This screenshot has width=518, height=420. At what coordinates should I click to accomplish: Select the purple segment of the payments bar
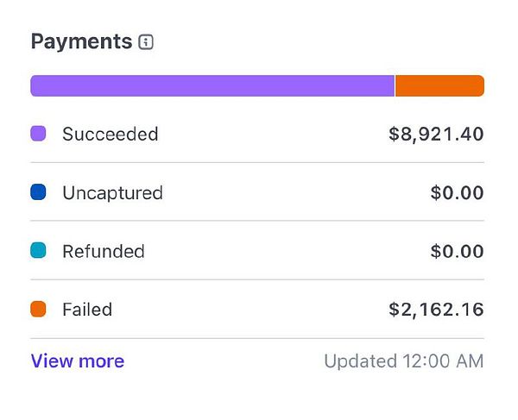click(x=212, y=86)
